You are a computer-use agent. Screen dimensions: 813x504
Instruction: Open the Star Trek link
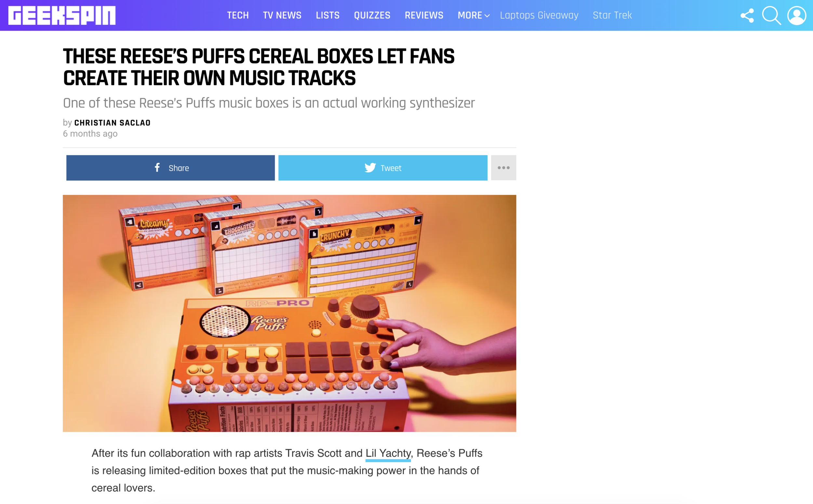pos(612,15)
